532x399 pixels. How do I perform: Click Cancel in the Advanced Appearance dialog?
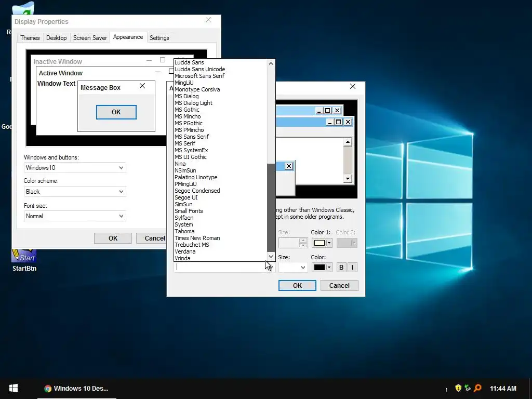point(339,285)
